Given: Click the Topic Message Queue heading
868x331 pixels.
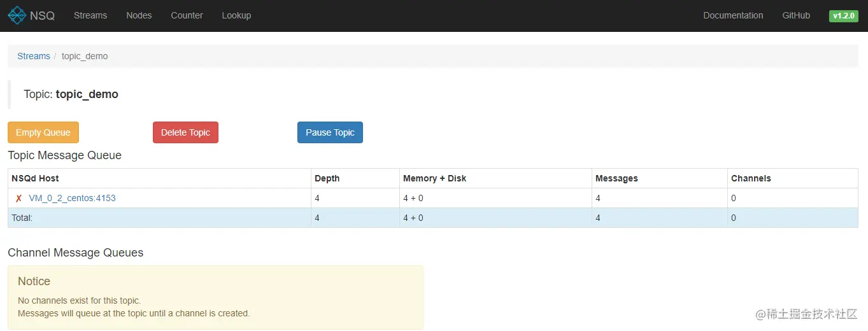Looking at the screenshot, I should (64, 155).
